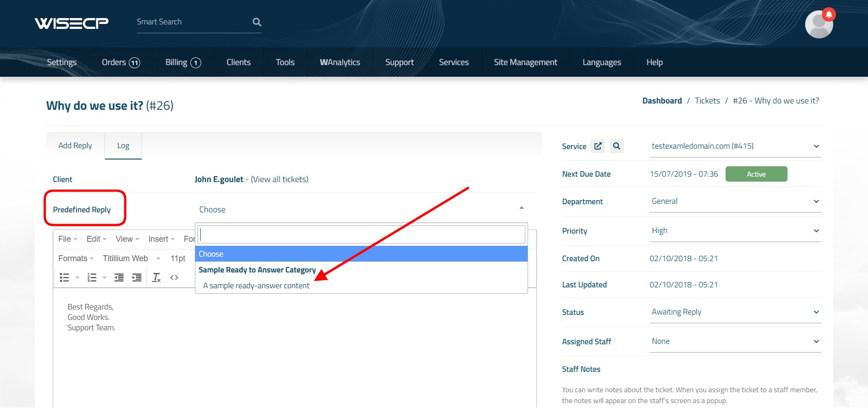The image size is (868, 408).
Task: Open the editor File menu
Action: (x=68, y=239)
